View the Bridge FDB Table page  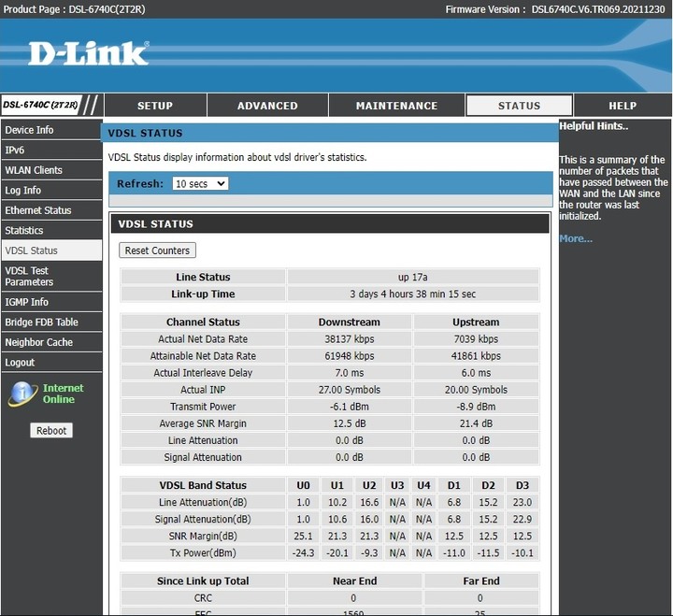click(x=51, y=322)
